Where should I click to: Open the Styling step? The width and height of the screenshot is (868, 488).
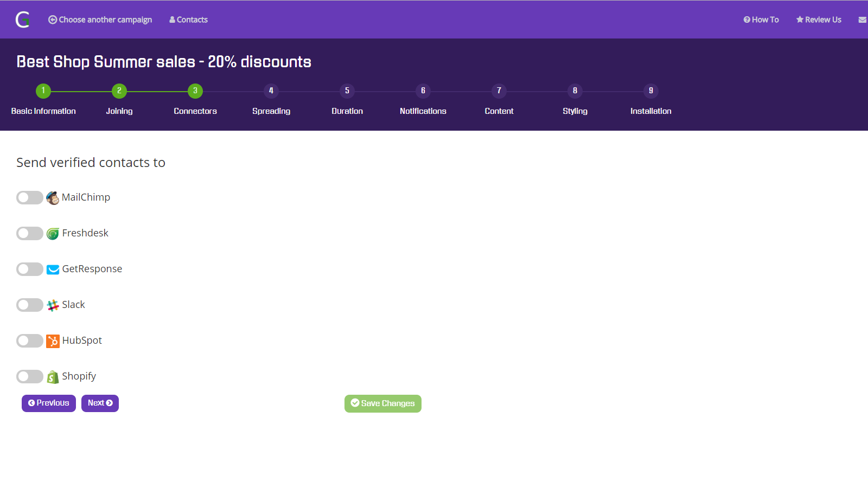[x=575, y=111]
